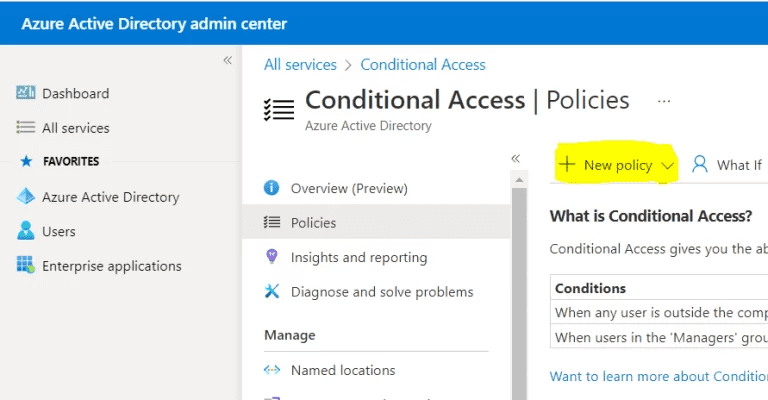Click the Azure Active Directory diamond icon
Screen dimensions: 768x400
(25, 196)
